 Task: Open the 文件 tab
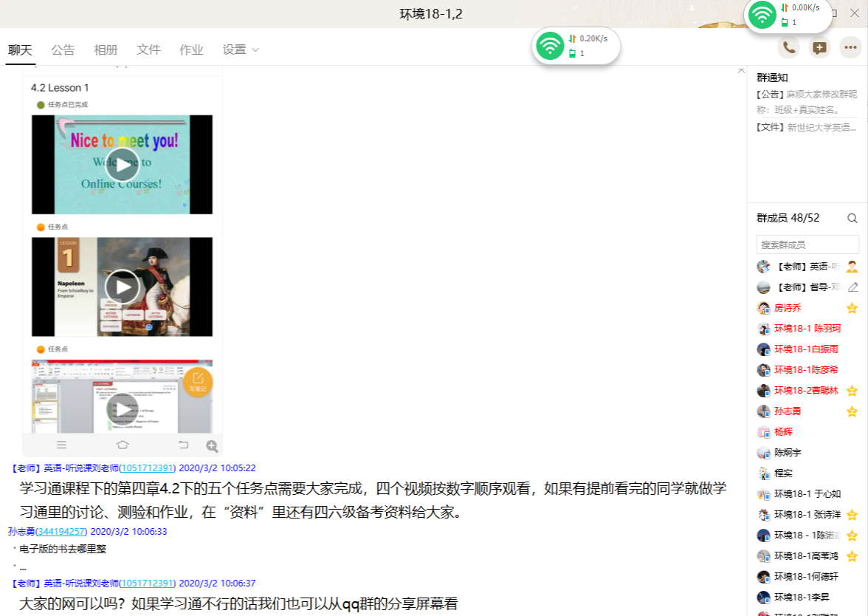(x=148, y=50)
